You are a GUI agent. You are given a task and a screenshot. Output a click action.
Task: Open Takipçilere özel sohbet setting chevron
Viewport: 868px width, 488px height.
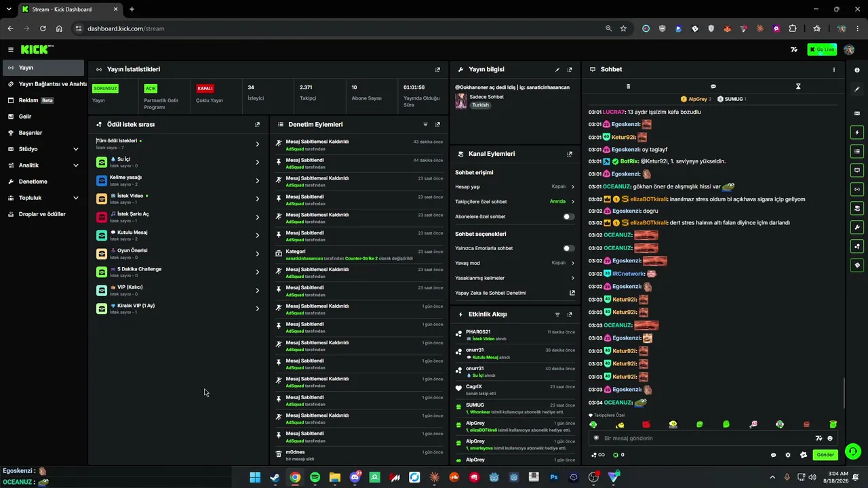573,201
